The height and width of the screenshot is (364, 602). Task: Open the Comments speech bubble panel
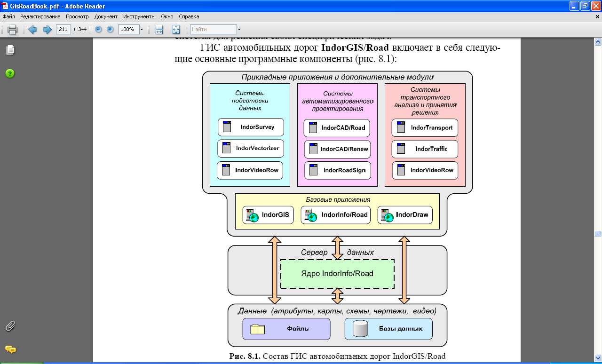tap(10, 349)
